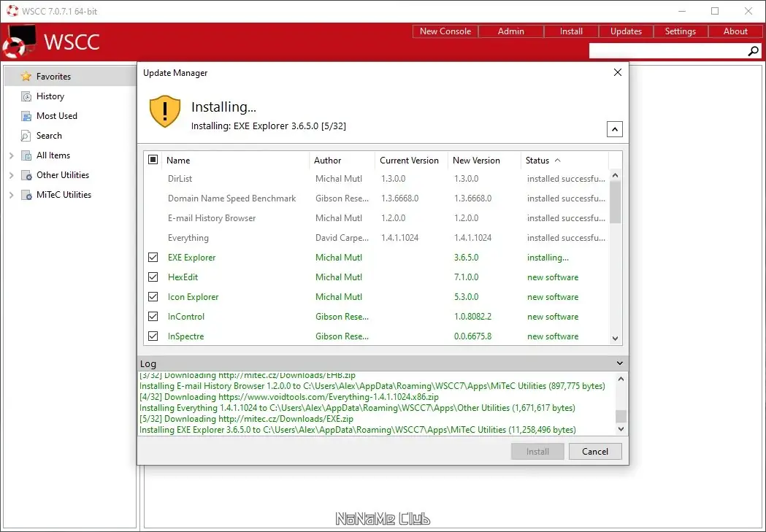Click the update list scrollbar thumb
Screen dimensions: 766x532
point(615,202)
